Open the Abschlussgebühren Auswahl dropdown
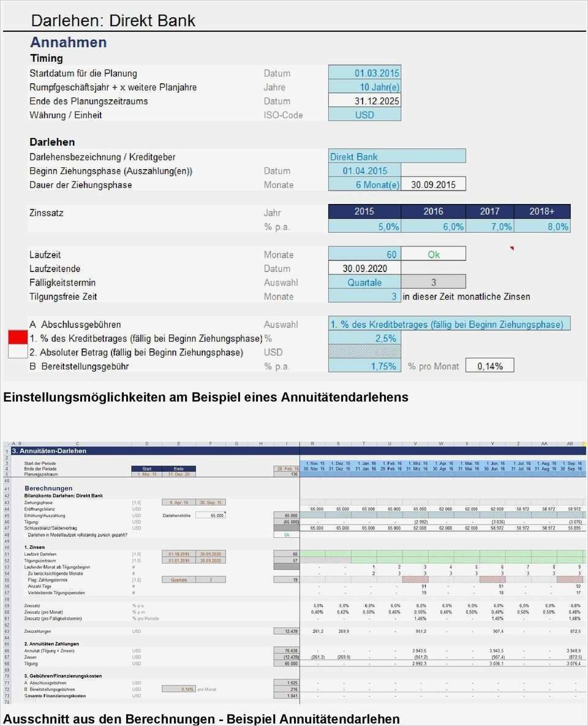Image resolution: width=588 pixels, height=726 pixels. point(449,324)
